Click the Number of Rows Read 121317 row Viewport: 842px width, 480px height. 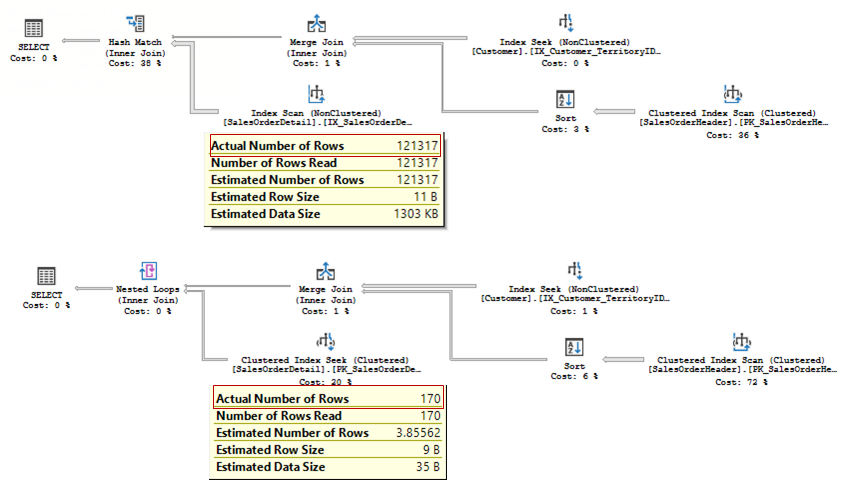[324, 163]
